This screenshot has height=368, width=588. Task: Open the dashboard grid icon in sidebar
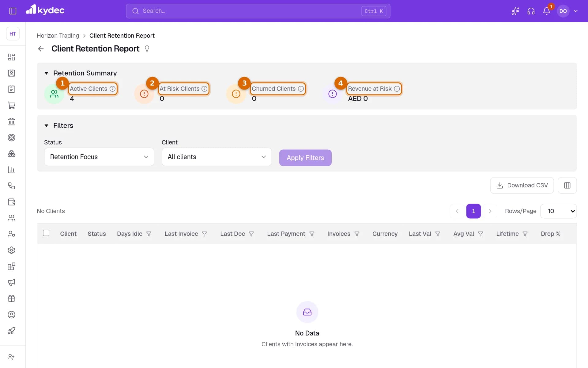pyautogui.click(x=11, y=57)
